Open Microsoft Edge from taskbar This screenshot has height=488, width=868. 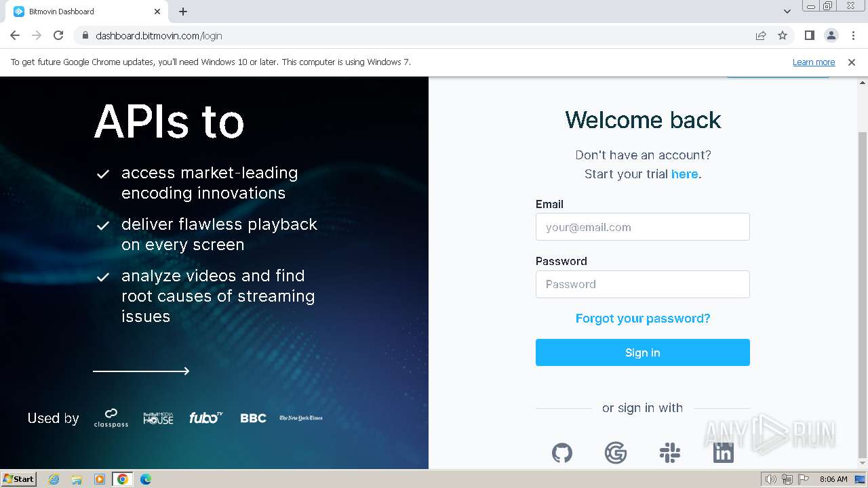tap(145, 479)
